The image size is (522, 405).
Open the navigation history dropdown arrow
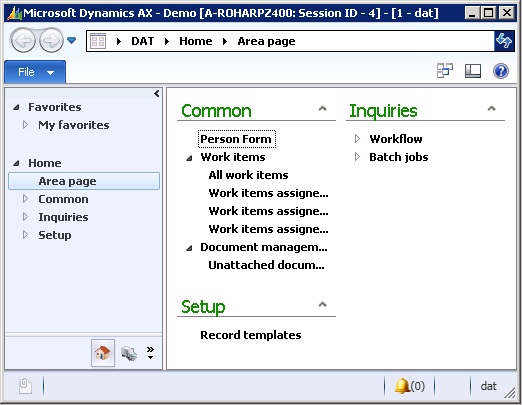(71, 41)
